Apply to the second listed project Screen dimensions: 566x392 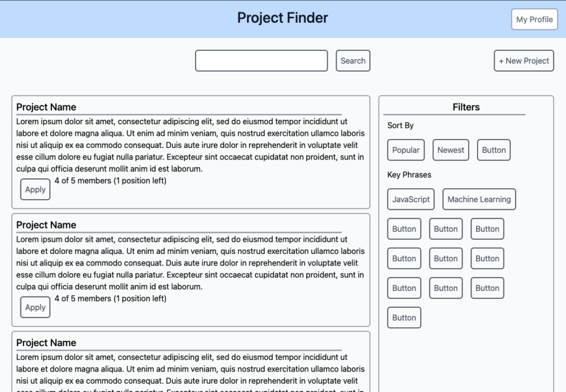coord(35,308)
